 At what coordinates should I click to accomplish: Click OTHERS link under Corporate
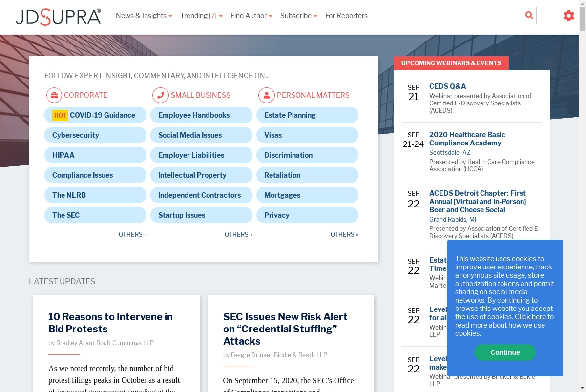[132, 235]
